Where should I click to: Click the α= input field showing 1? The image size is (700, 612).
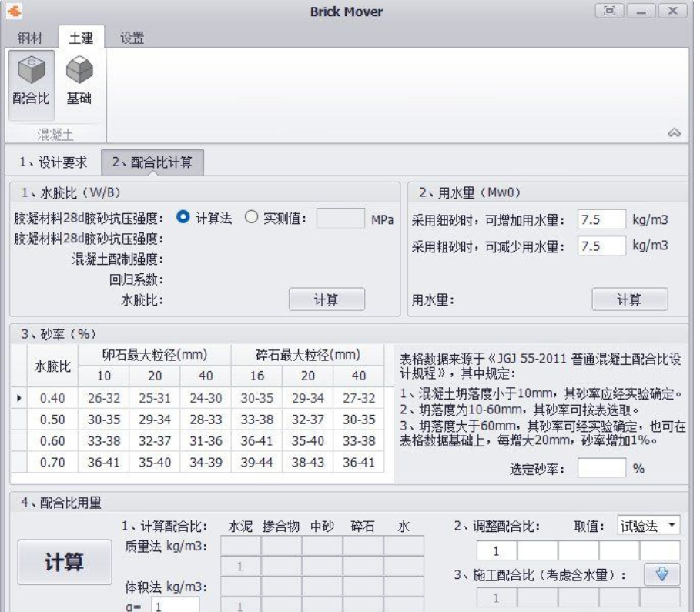[x=176, y=605]
